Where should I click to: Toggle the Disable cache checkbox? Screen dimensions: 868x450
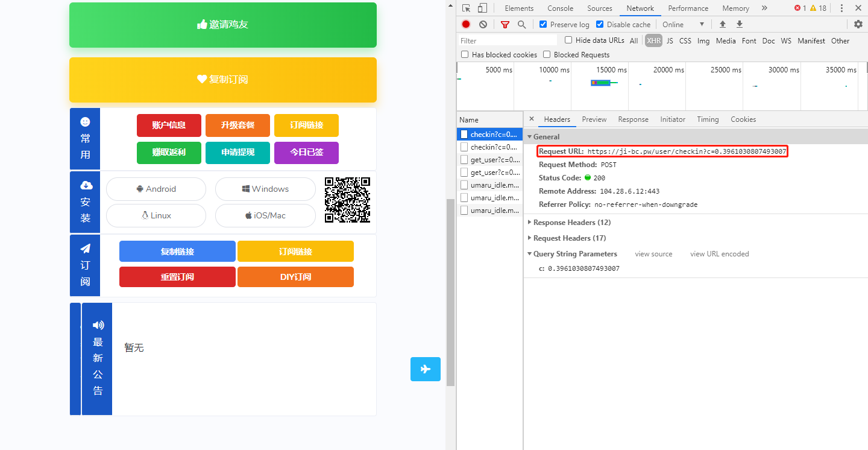600,24
